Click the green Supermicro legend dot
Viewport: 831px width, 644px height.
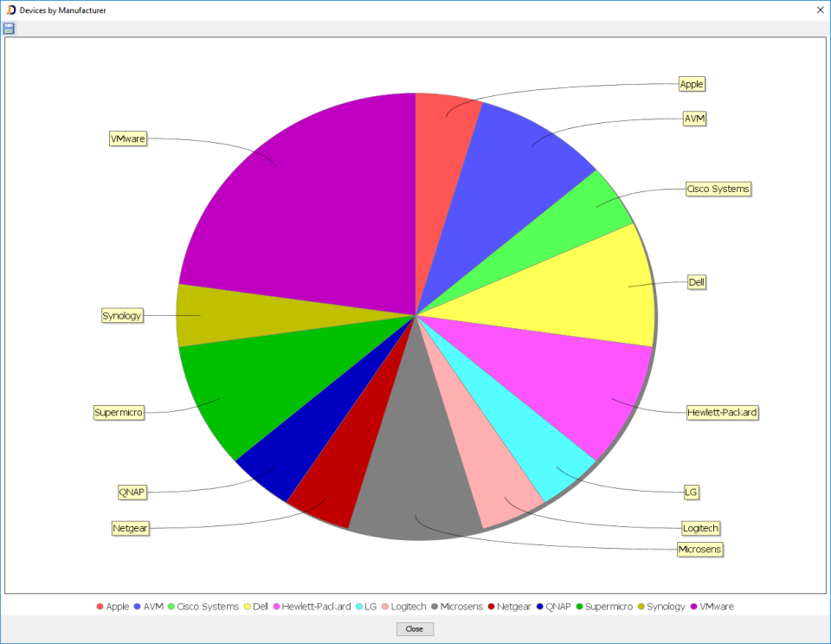579,607
